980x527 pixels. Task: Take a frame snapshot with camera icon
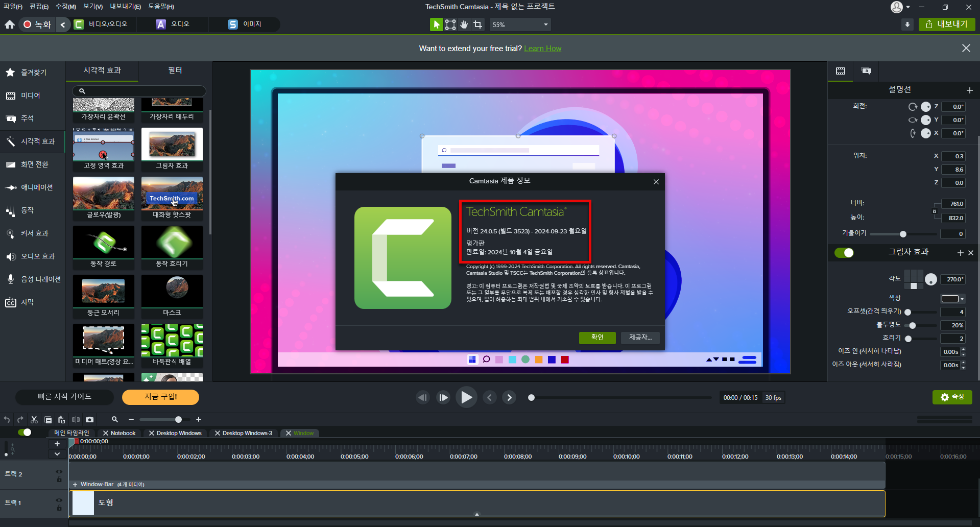[90, 419]
